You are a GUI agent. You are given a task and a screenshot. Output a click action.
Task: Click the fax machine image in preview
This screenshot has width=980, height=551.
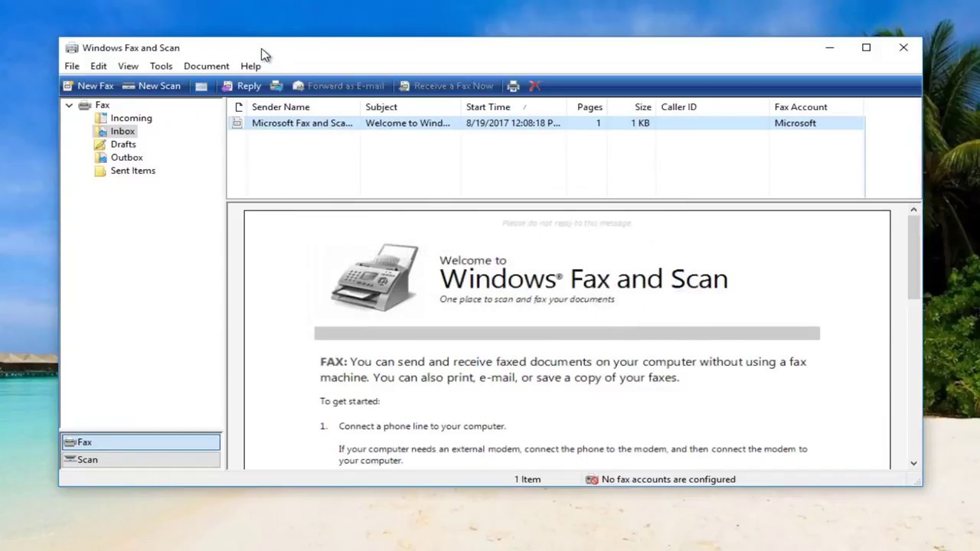click(375, 277)
